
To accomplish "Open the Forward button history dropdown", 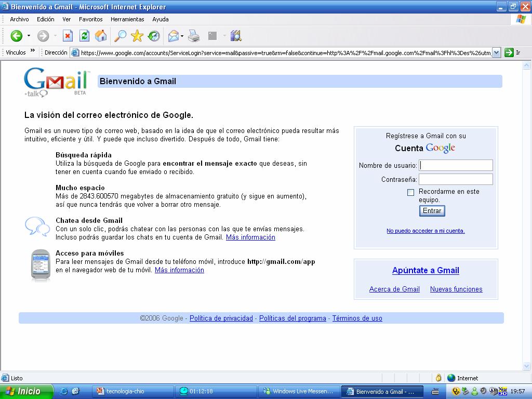I will (55, 36).
